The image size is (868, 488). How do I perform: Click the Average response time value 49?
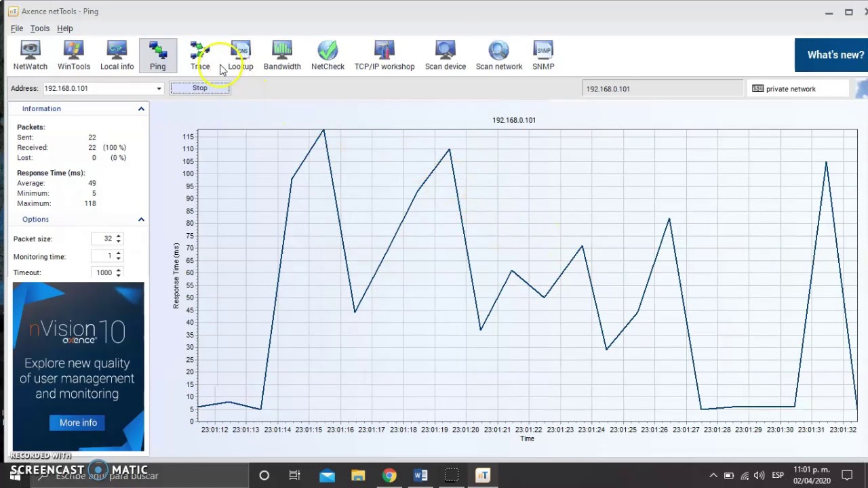tap(92, 183)
